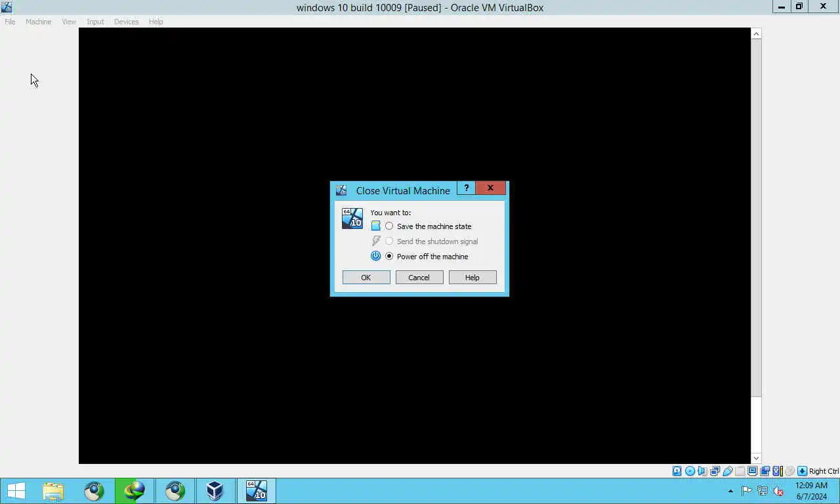Click the USB devices status icon

tap(727, 471)
